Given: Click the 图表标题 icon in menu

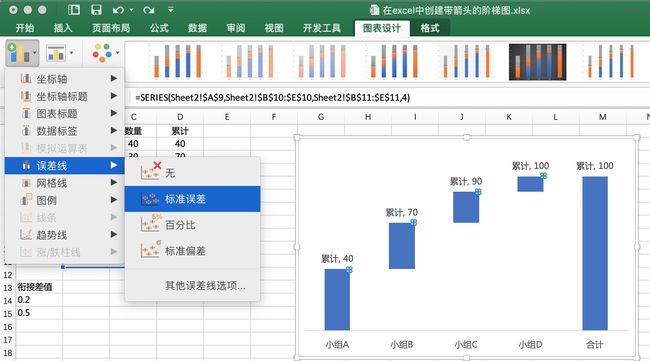Looking at the screenshot, I should point(26,113).
